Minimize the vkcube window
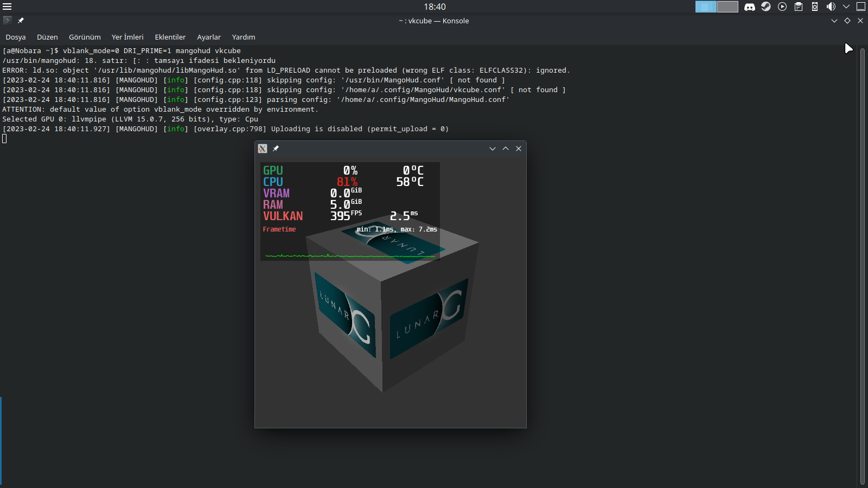This screenshot has height=488, width=868. click(x=493, y=149)
